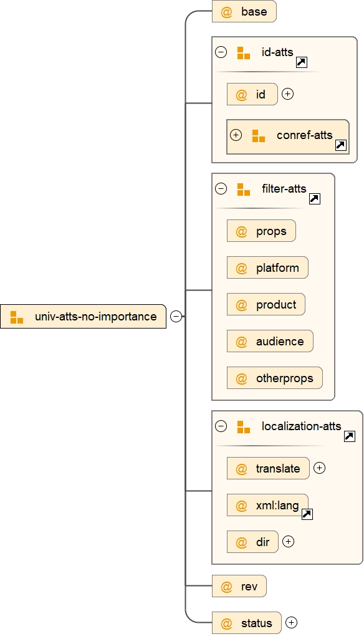Select the audience attribute label
364x639 pixels.
280,341
